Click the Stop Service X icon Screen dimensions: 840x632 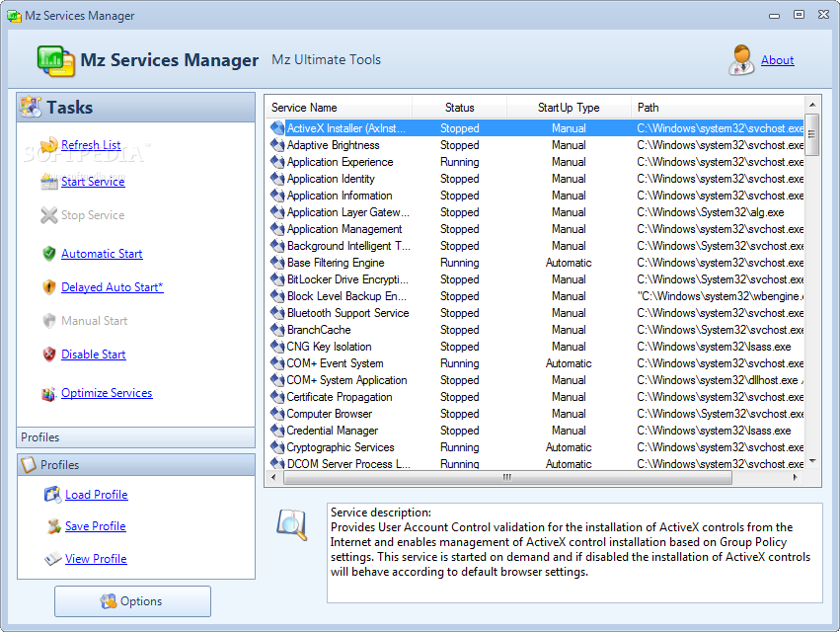click(48, 215)
